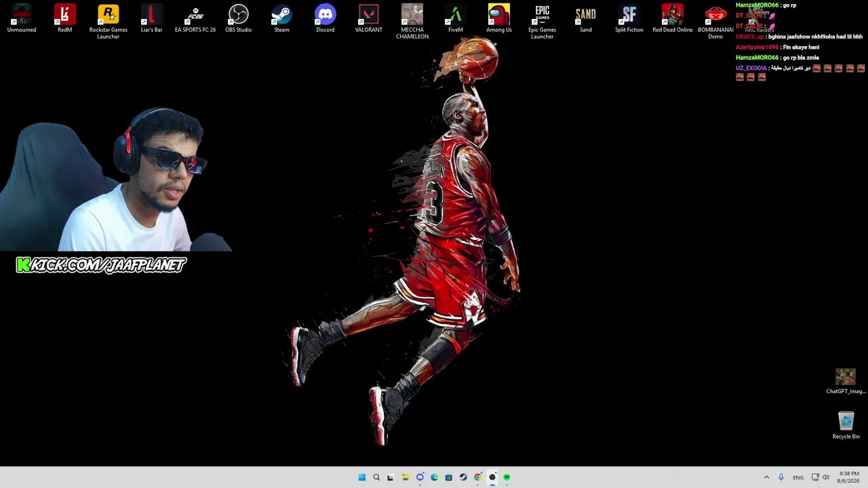Open the ENG language switcher

798,477
